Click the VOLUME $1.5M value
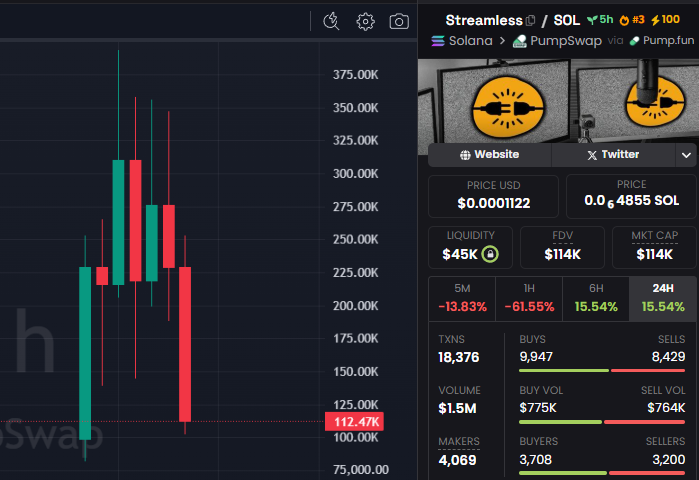 [457, 408]
